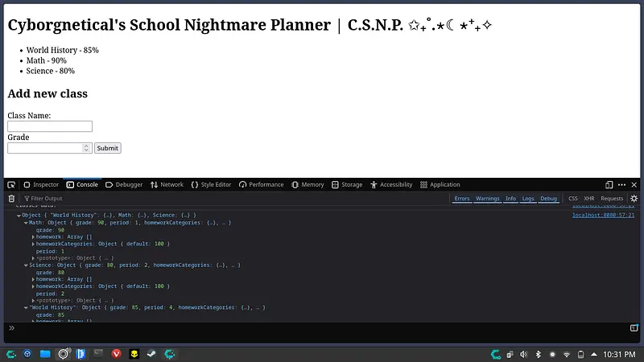Image resolution: width=644 pixels, height=362 pixels.
Task: Open Vivaldi browser from the taskbar
Action: 116,354
